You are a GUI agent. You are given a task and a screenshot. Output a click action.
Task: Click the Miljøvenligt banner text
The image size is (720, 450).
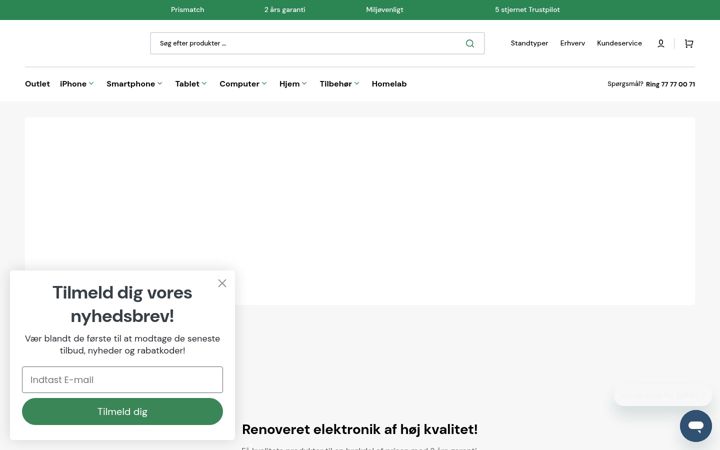(384, 10)
